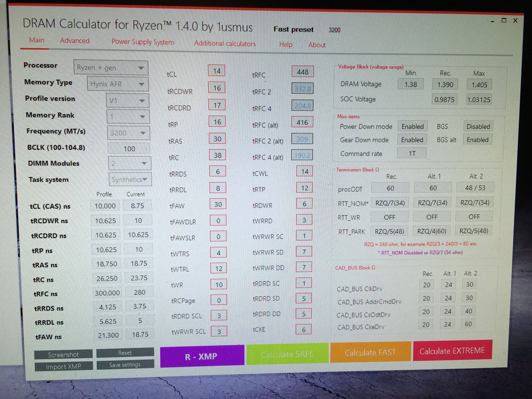Click the Screenshot button

click(63, 355)
